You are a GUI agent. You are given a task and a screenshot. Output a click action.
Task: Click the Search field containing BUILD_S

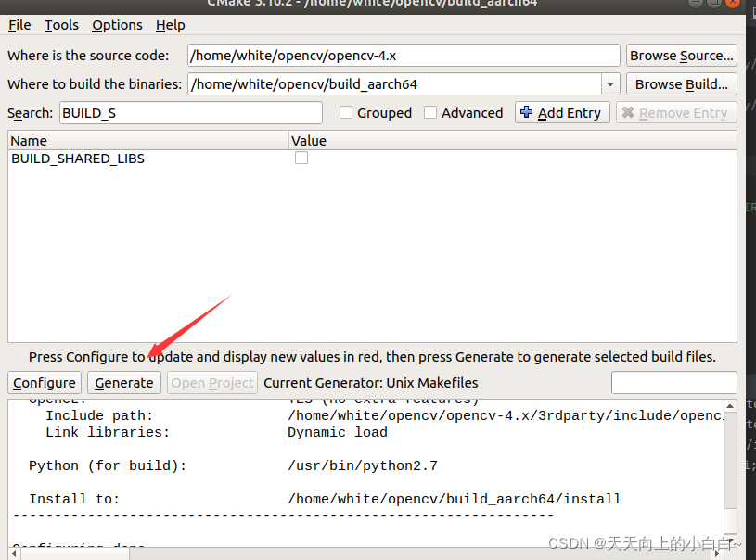coord(191,113)
